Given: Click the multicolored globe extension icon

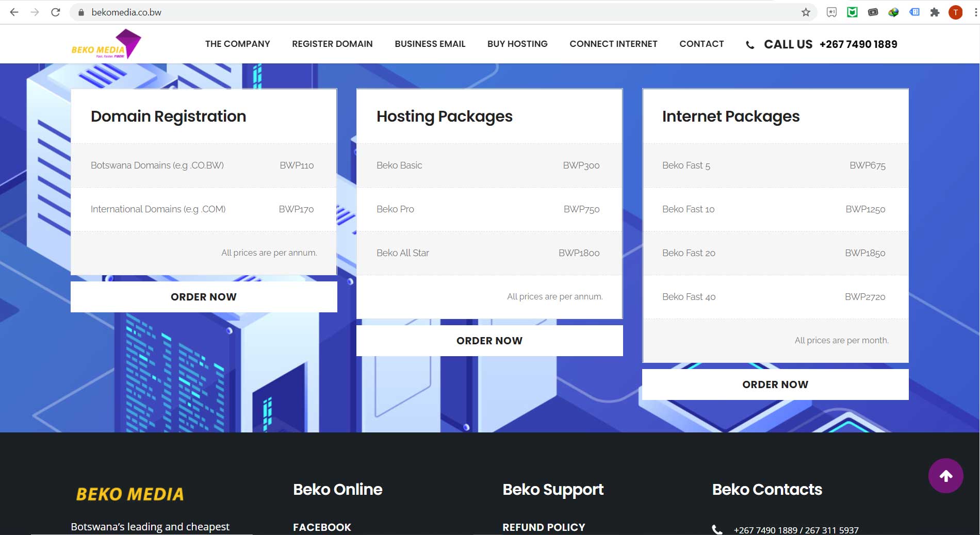Looking at the screenshot, I should click(893, 12).
